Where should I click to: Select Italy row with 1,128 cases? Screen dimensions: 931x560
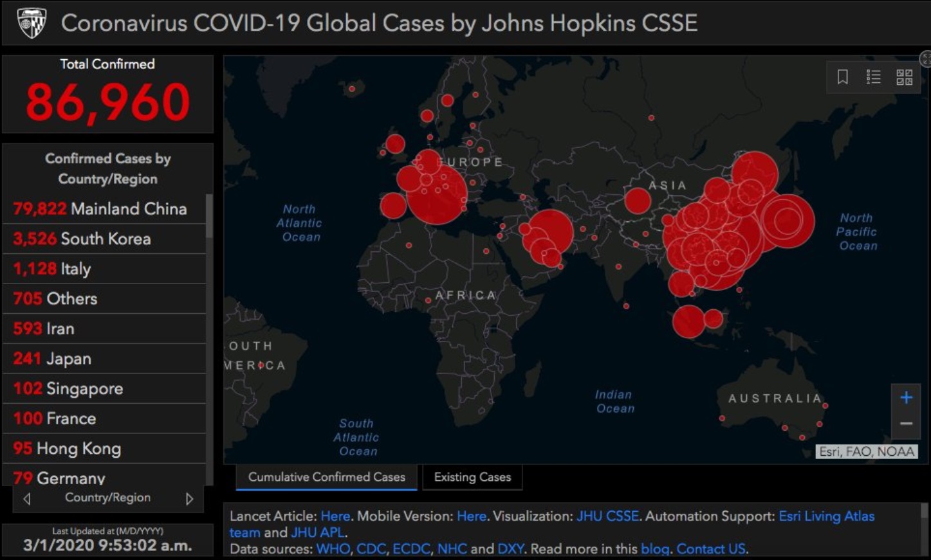point(104,269)
